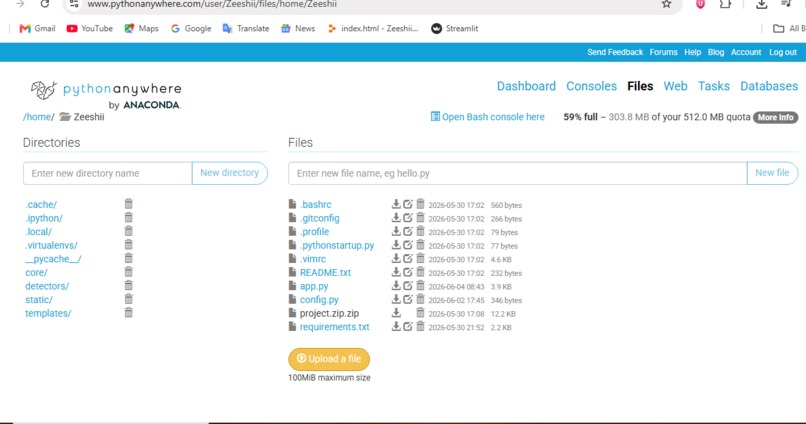Download requirements.txt file
806x424 pixels.
tap(396, 327)
